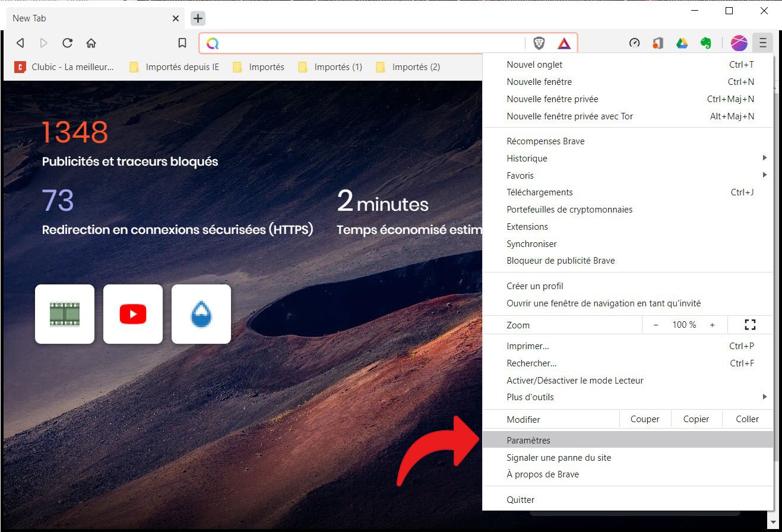Click the 73 HTTPS redirections counter

pyautogui.click(x=58, y=200)
